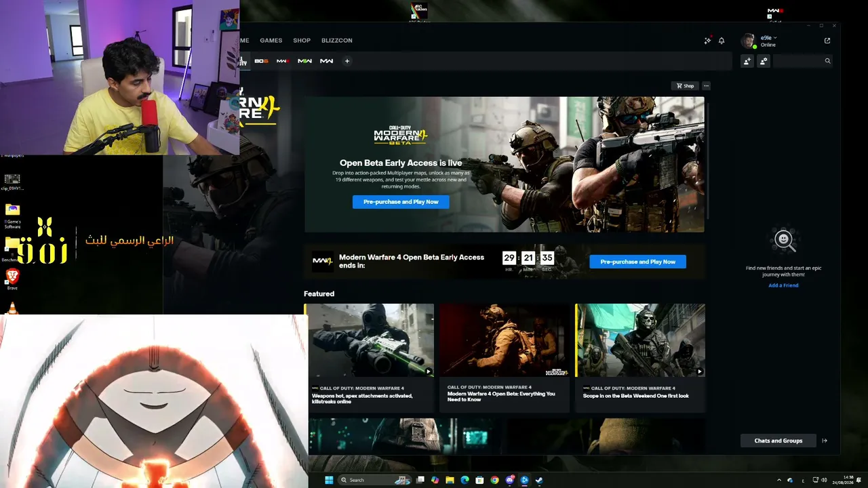The width and height of the screenshot is (868, 488).
Task: Click the Shop cart button
Action: pos(686,86)
